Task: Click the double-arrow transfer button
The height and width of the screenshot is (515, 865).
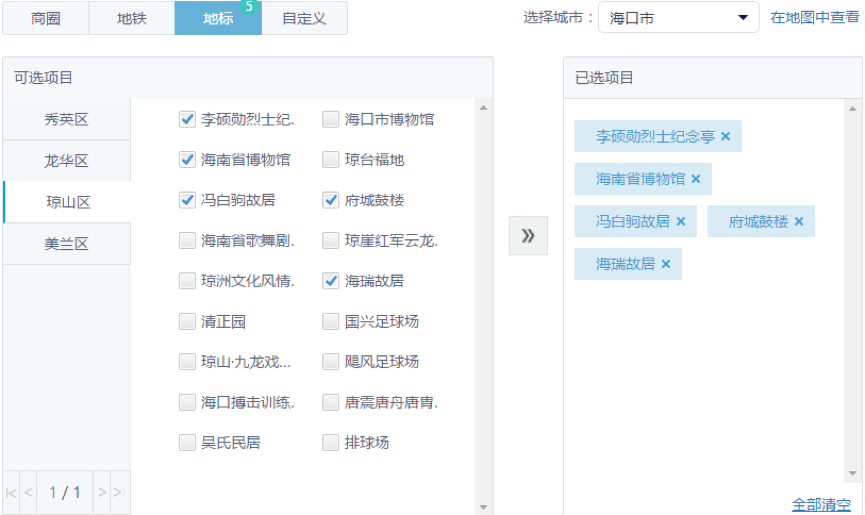Action: click(x=528, y=236)
